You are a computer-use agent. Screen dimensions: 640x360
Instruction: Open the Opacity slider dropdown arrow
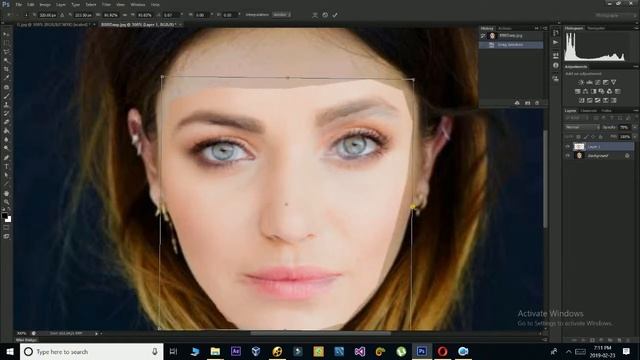(635, 127)
